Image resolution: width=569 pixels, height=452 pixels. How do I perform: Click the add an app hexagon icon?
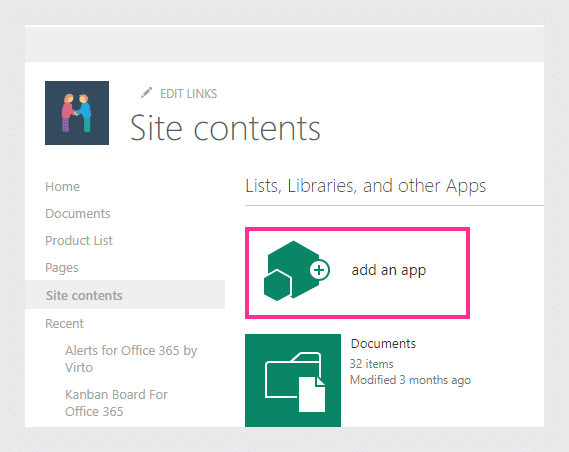tap(297, 271)
